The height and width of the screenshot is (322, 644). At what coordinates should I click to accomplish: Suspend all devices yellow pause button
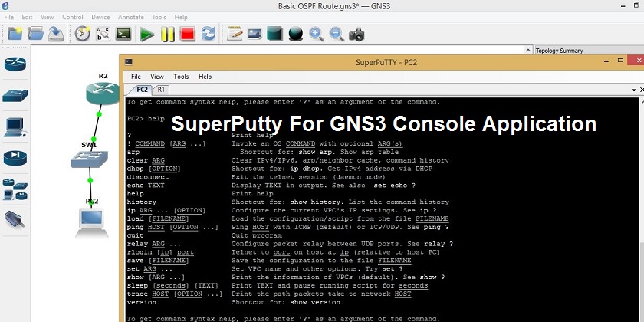pyautogui.click(x=168, y=34)
